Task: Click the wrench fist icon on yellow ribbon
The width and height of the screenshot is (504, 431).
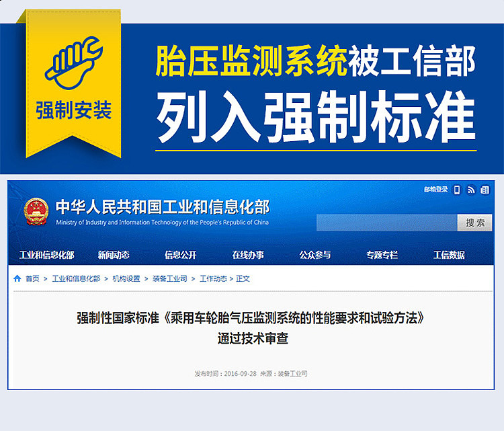Action: (74, 63)
